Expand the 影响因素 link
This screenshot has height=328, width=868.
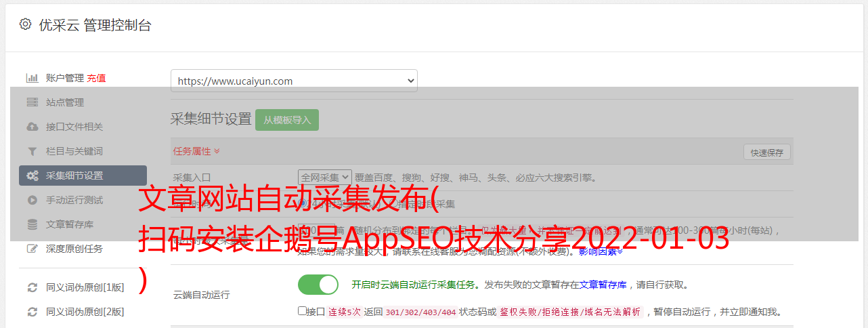tap(601, 251)
